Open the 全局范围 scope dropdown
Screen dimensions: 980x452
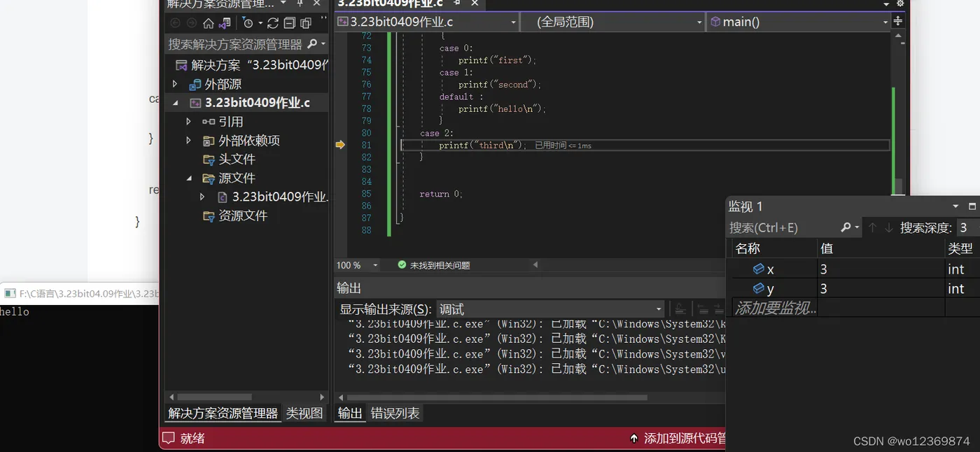click(x=612, y=22)
